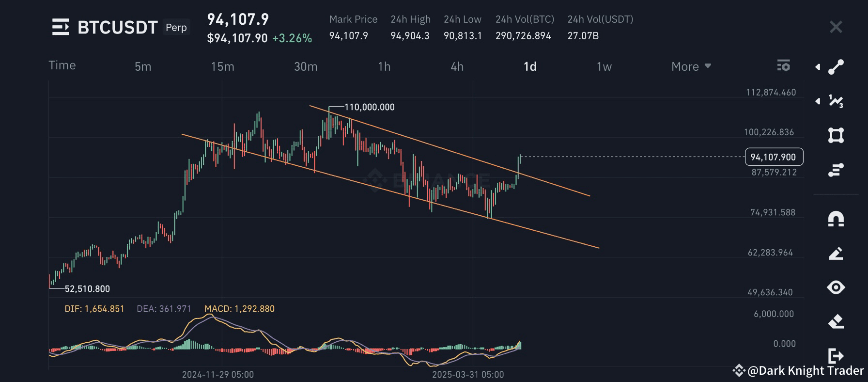The height and width of the screenshot is (382, 868).
Task: Click the 112,874.460 price axis label
Action: 771,93
